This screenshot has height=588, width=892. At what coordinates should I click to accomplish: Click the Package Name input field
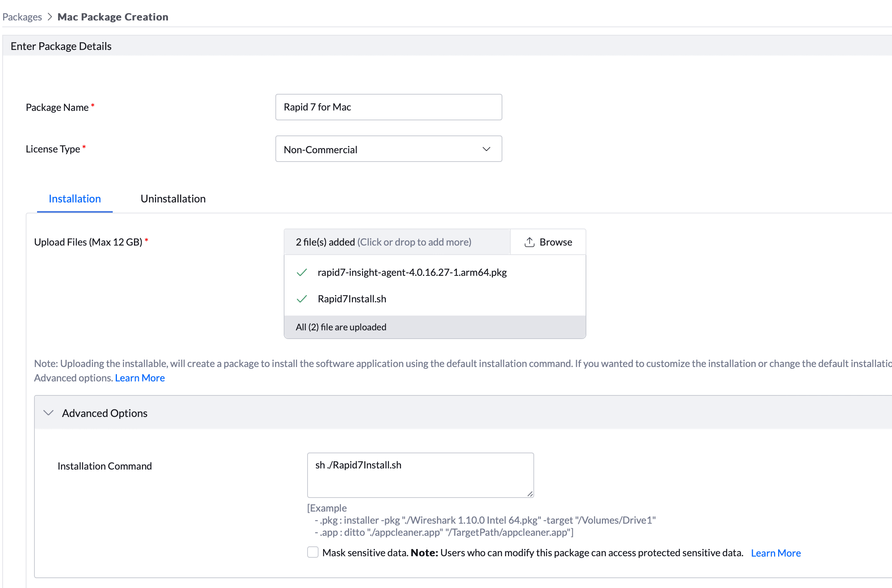(389, 107)
